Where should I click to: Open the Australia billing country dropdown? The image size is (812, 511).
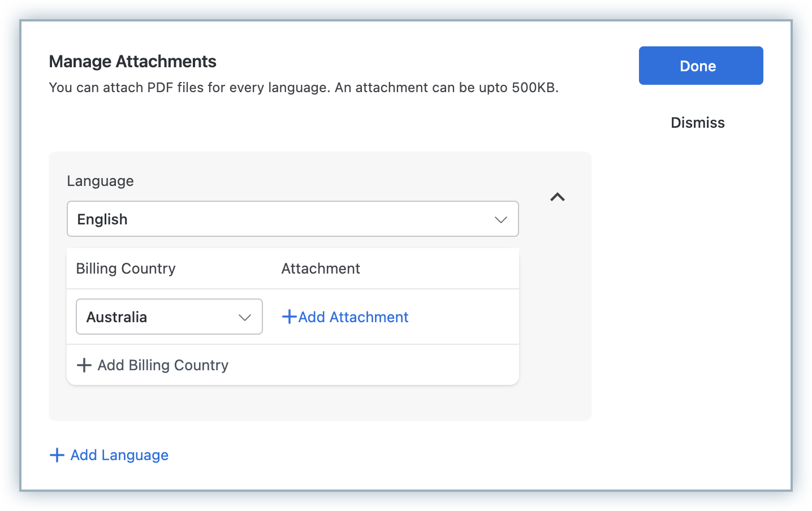pyautogui.click(x=169, y=317)
